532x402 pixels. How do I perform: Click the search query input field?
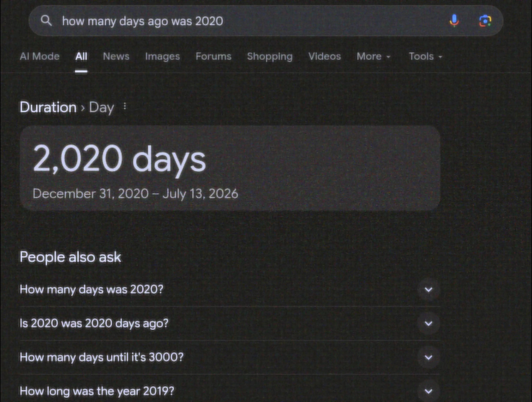(x=250, y=21)
